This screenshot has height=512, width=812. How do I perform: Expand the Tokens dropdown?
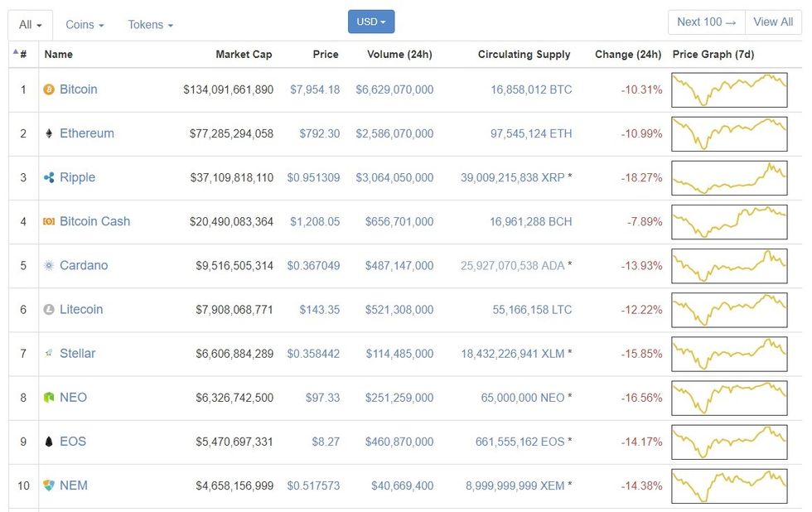click(x=149, y=24)
